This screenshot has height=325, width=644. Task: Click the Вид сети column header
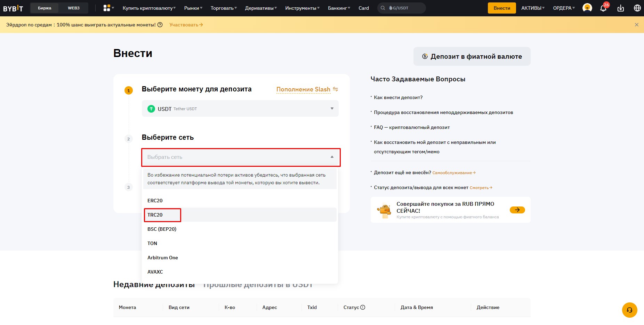(x=179, y=307)
